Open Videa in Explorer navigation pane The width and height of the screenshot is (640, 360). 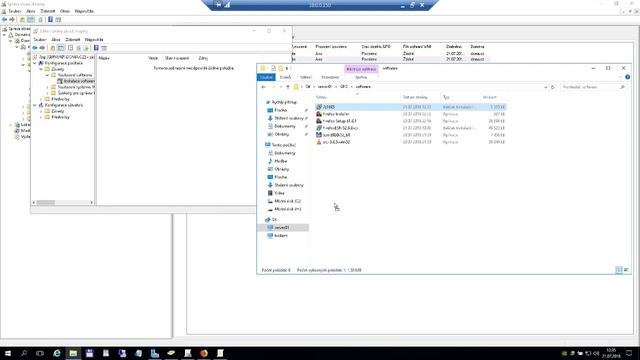279,193
